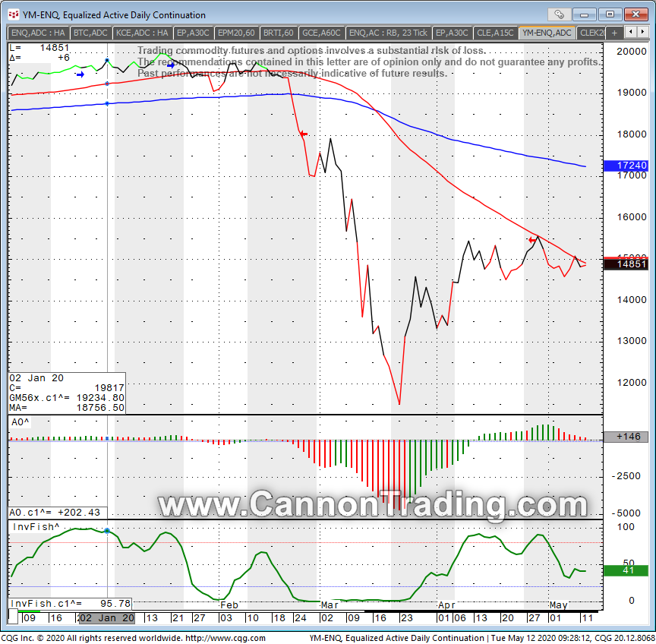Maximize the YM-ENQ chart window
The height and width of the screenshot is (644, 656).
(610, 14)
